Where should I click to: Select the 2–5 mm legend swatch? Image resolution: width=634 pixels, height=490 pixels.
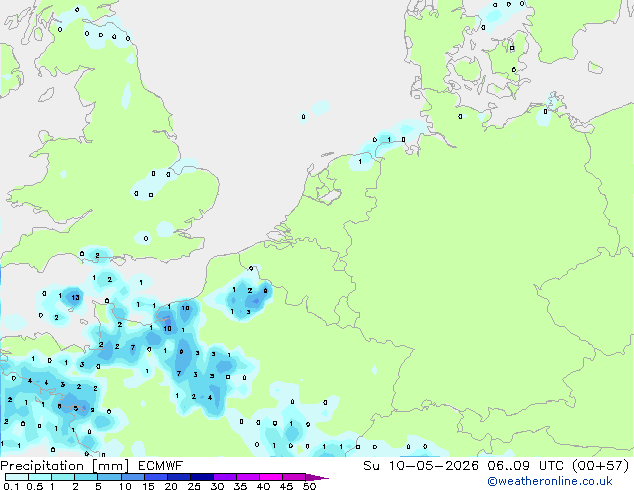tap(86, 477)
